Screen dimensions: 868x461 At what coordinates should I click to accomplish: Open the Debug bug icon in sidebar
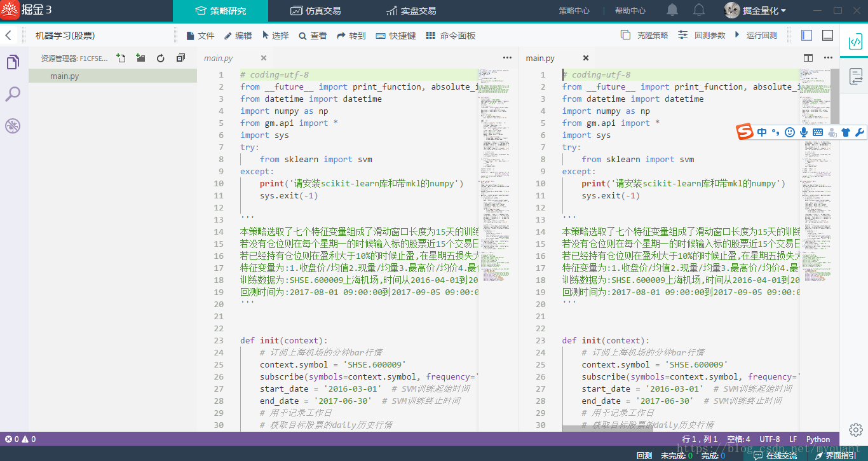tap(13, 126)
